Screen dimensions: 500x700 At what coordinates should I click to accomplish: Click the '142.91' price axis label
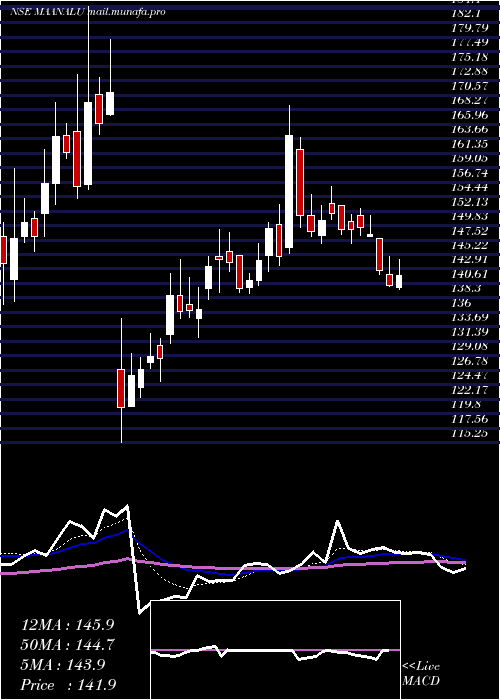(469, 260)
